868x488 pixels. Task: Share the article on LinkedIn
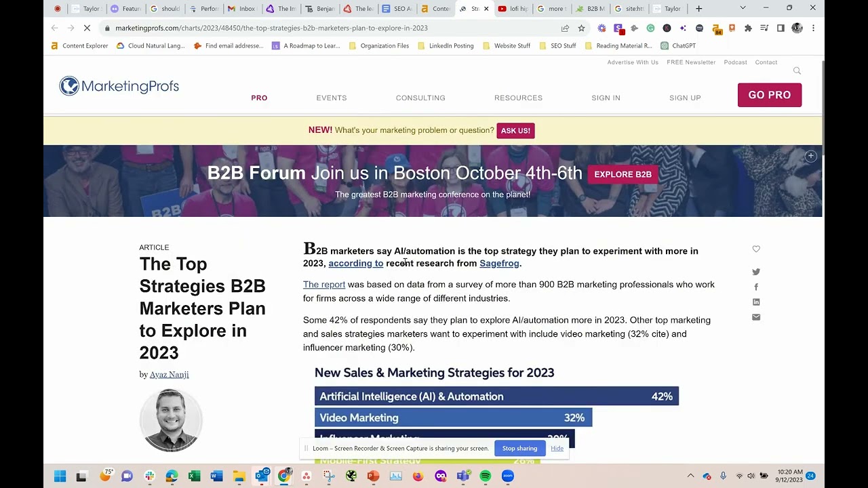756,302
